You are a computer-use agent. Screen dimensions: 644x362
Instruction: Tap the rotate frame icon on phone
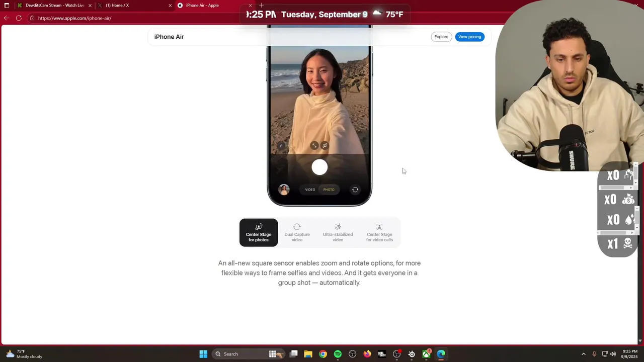[325, 145]
